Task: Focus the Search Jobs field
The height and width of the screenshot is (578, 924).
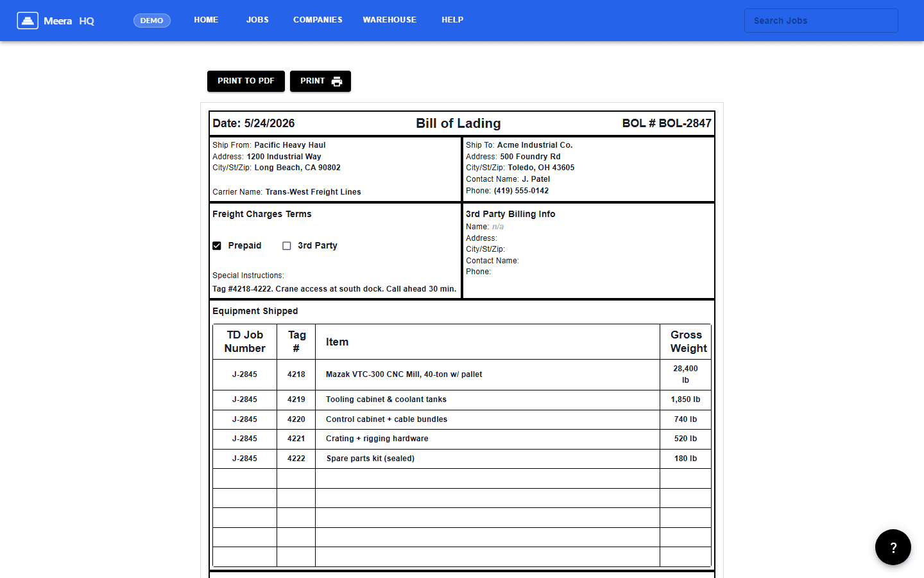Action: pyautogui.click(x=821, y=21)
